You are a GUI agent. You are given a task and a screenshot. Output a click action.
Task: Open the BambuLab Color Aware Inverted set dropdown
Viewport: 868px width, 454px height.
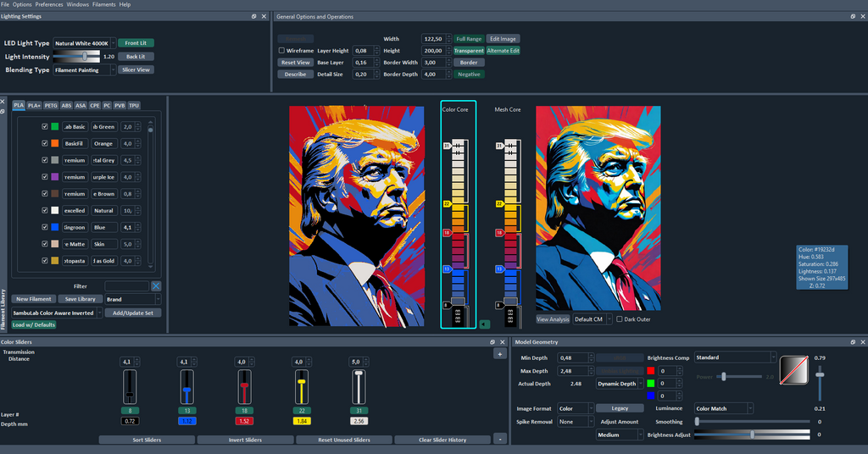tap(57, 313)
